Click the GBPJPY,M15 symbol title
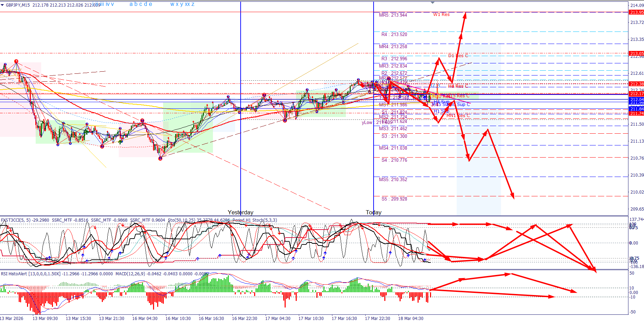 click(x=18, y=5)
